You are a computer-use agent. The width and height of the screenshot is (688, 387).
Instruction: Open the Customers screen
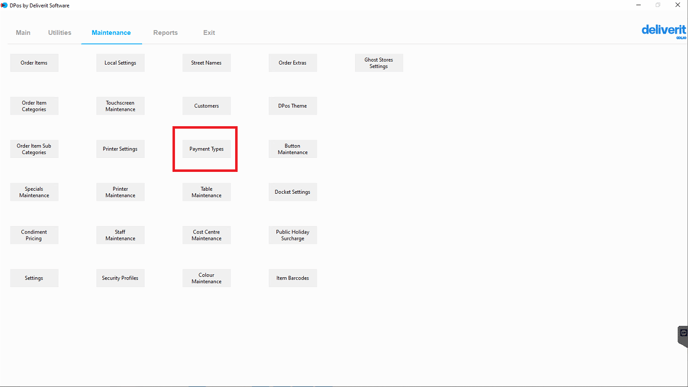(206, 106)
